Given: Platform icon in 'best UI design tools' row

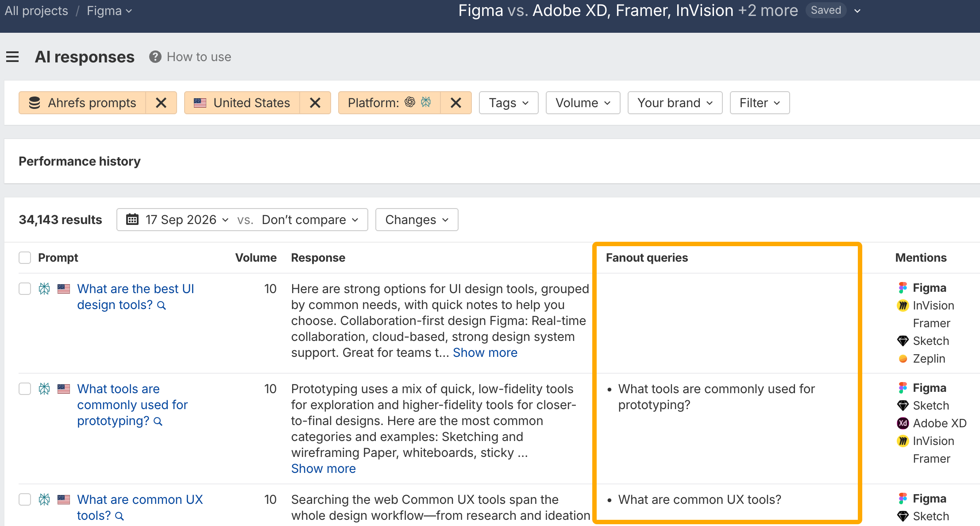Looking at the screenshot, I should [44, 289].
